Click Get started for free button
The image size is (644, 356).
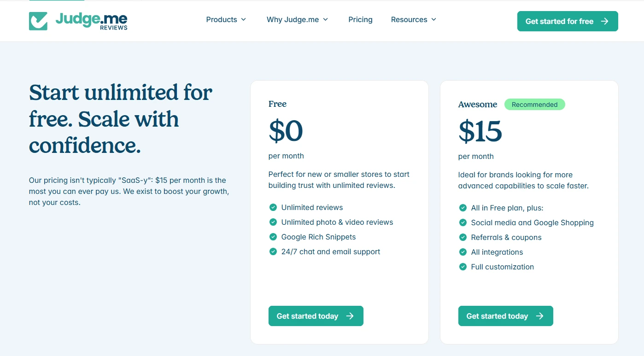pyautogui.click(x=568, y=21)
